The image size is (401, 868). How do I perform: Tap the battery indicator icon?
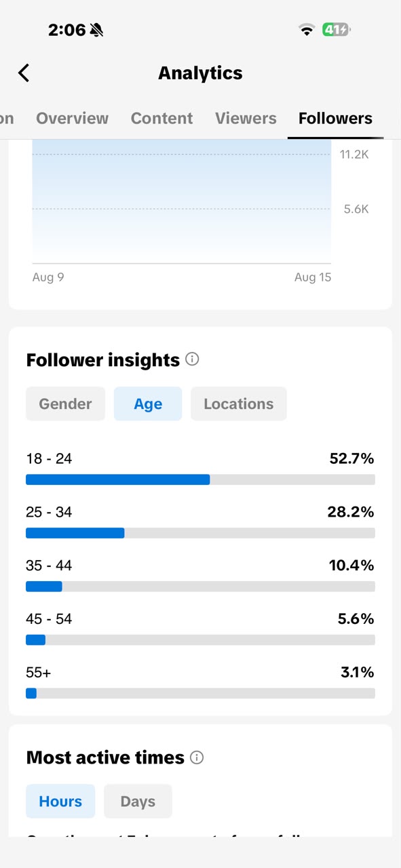pos(337,30)
